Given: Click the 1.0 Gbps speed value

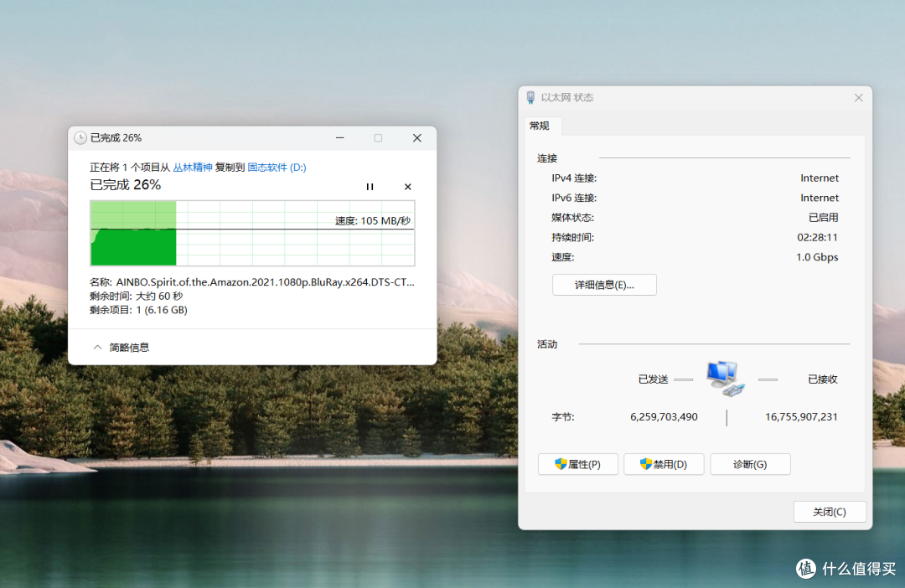Looking at the screenshot, I should pyautogui.click(x=817, y=257).
